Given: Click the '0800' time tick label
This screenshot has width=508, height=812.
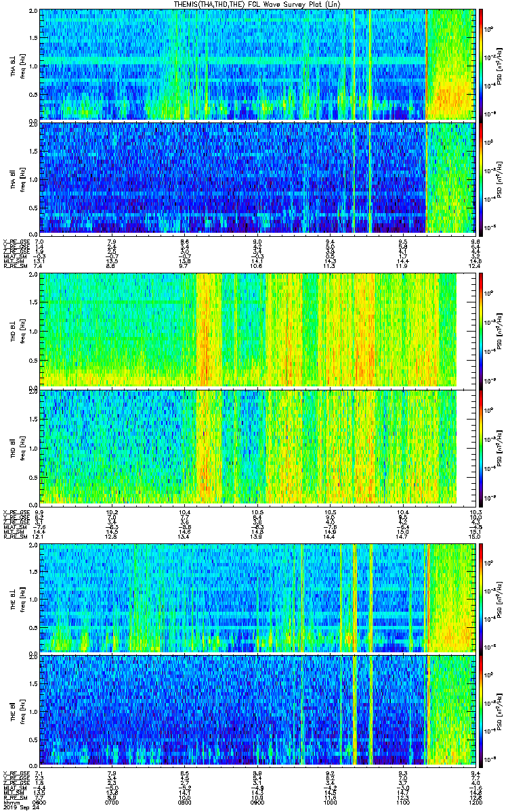Looking at the screenshot, I should point(185,802).
